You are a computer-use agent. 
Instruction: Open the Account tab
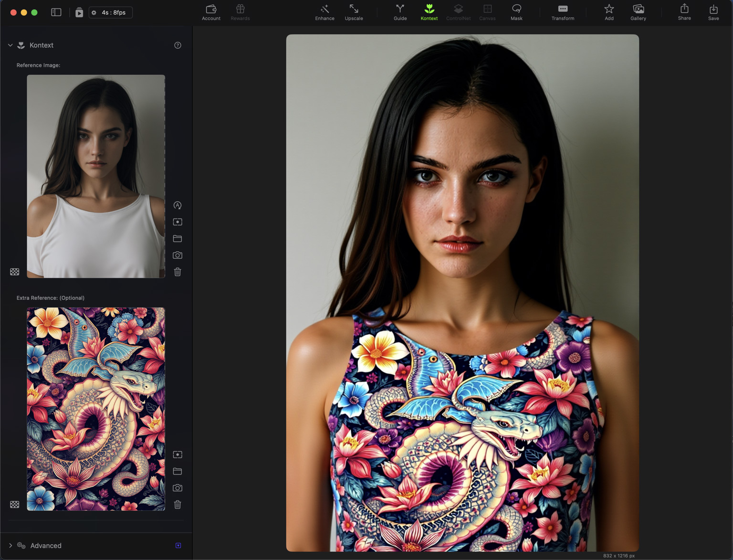click(211, 12)
